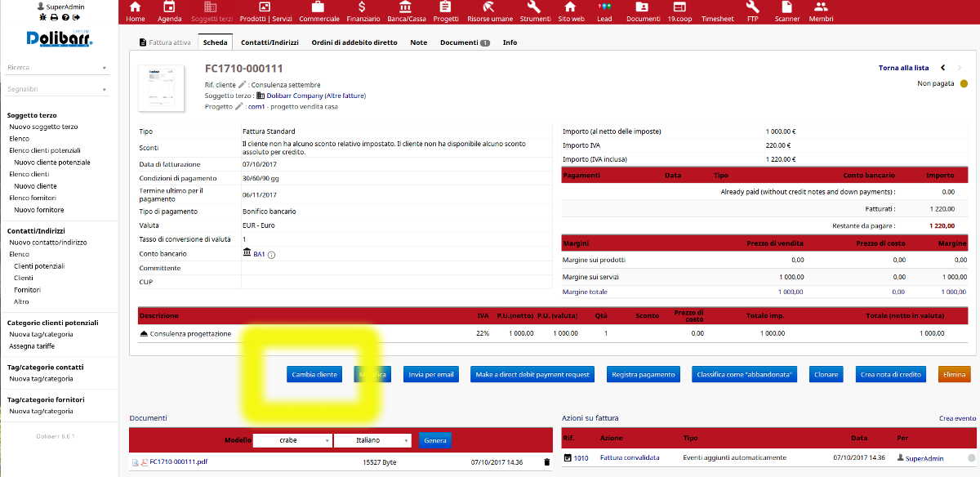The width and height of the screenshot is (980, 477).
Task: Go to previous invoice arrow
Action: click(x=943, y=68)
